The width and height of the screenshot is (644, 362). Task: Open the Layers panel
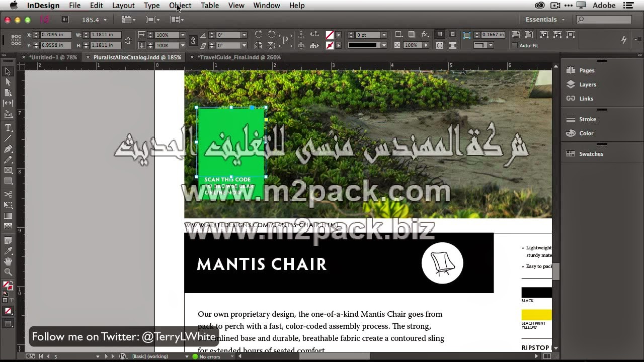588,84
